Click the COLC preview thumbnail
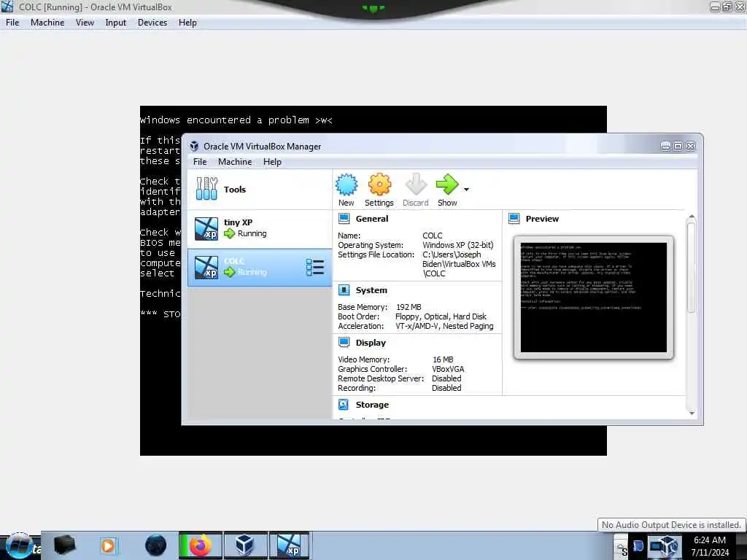Image resolution: width=747 pixels, height=560 pixels. coord(594,297)
